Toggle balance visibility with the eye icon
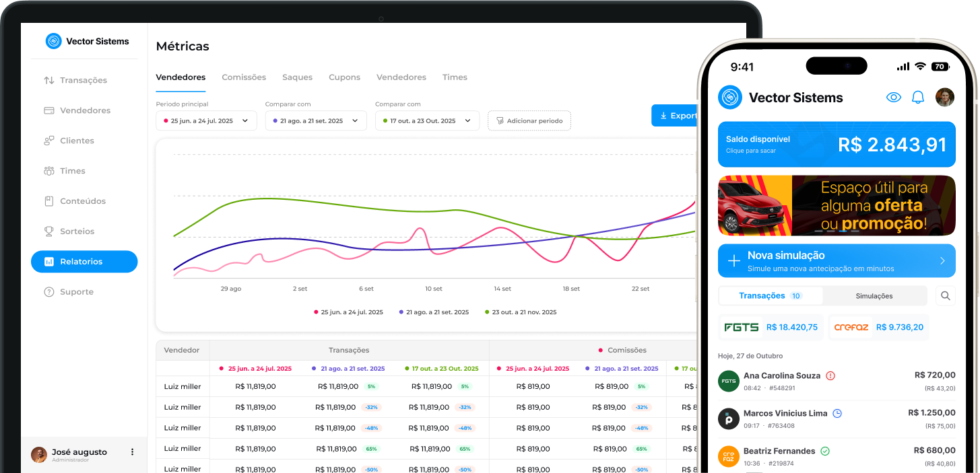The width and height of the screenshot is (980, 473). pos(894,98)
